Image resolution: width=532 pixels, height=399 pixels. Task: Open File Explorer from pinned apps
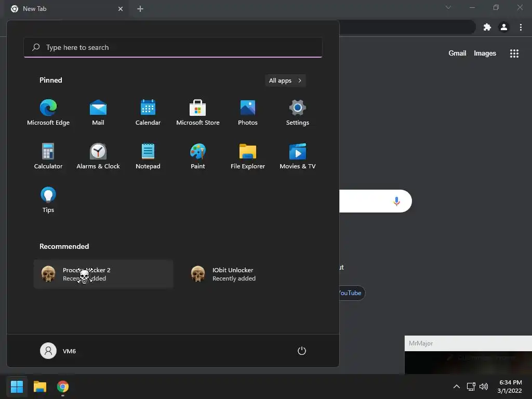click(248, 156)
